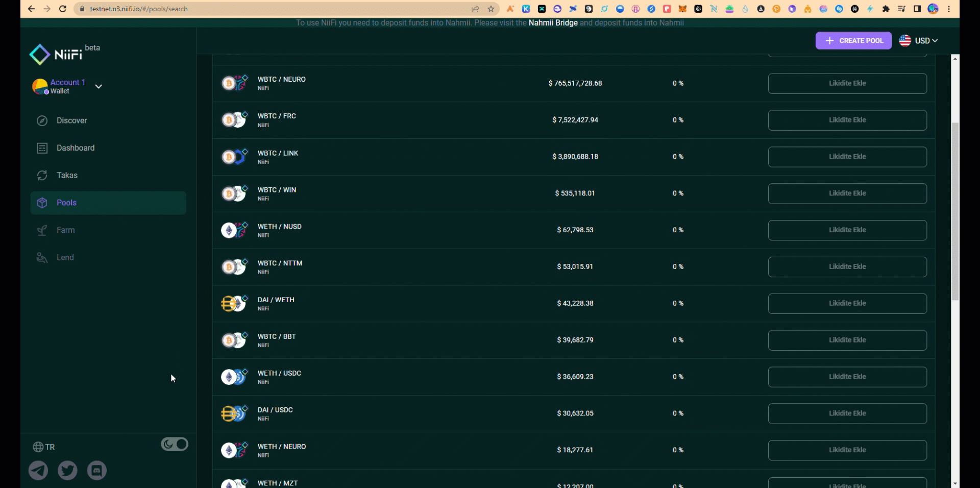Image resolution: width=980 pixels, height=488 pixels.
Task: Click the WETH / NUSD pool name
Action: tap(279, 226)
